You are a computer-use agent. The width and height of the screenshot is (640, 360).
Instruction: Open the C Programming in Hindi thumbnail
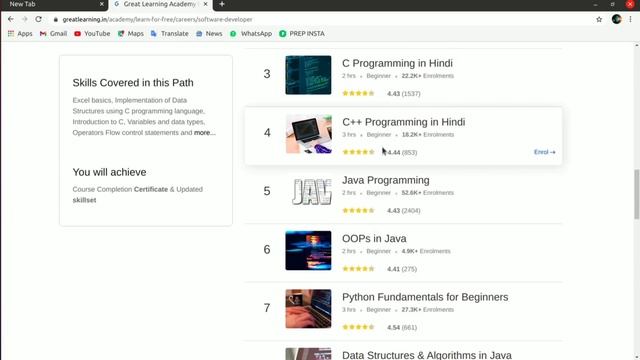[308, 75]
